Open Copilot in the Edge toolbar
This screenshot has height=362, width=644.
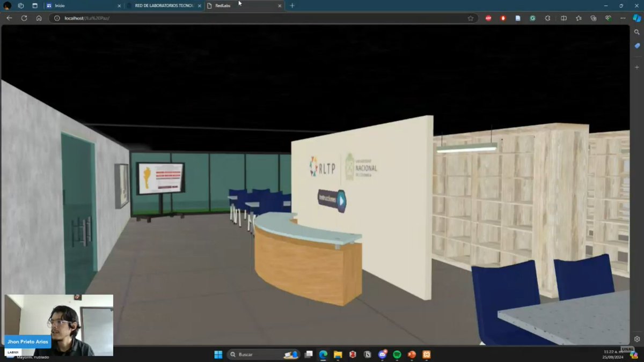(637, 18)
